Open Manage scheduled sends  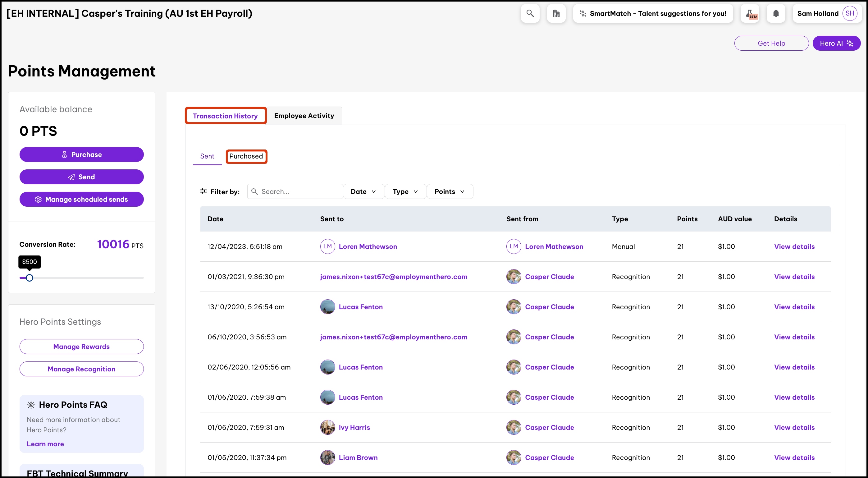(x=81, y=199)
